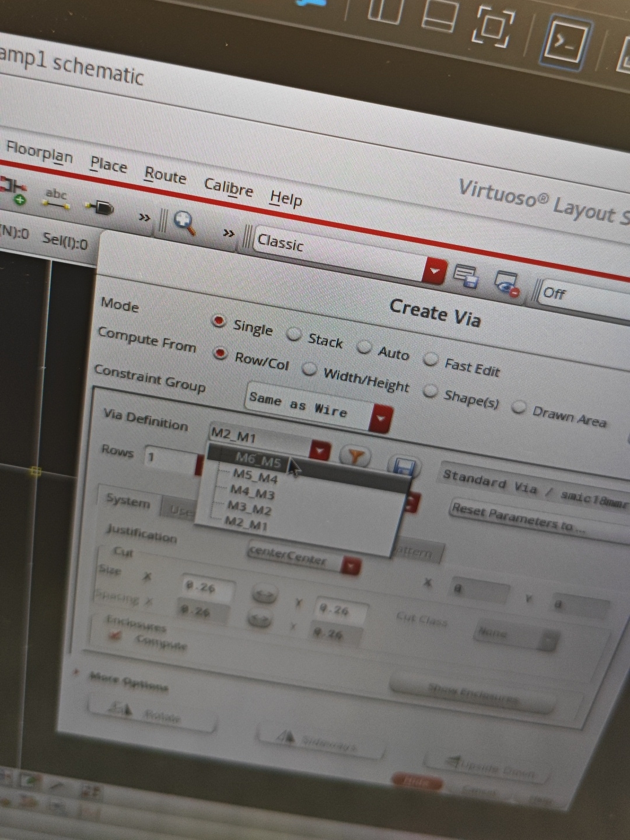
Task: Toggle the Compute enclosures checkbox
Action: click(115, 636)
